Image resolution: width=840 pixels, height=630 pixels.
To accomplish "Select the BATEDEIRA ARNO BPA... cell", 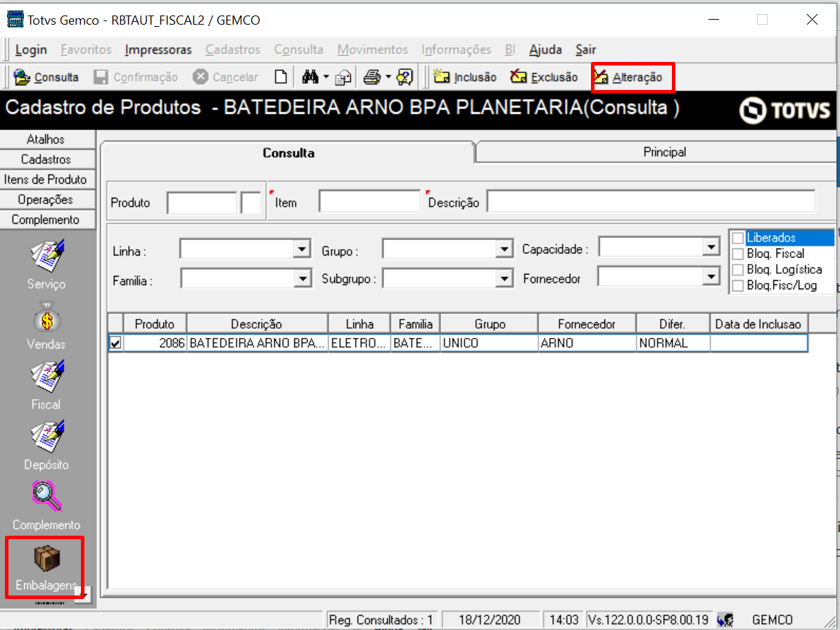I will 257,343.
